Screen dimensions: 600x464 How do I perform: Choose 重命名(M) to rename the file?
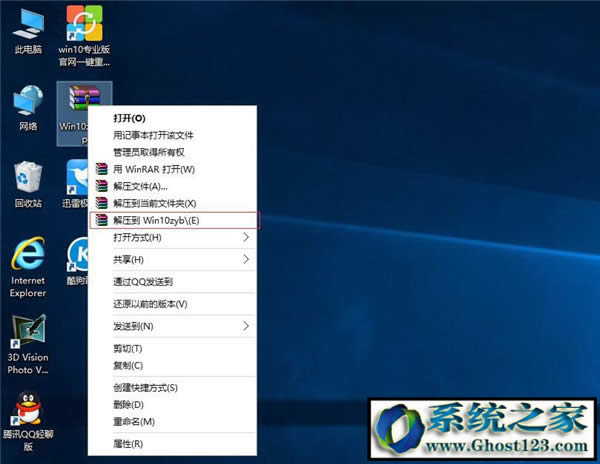(131, 420)
